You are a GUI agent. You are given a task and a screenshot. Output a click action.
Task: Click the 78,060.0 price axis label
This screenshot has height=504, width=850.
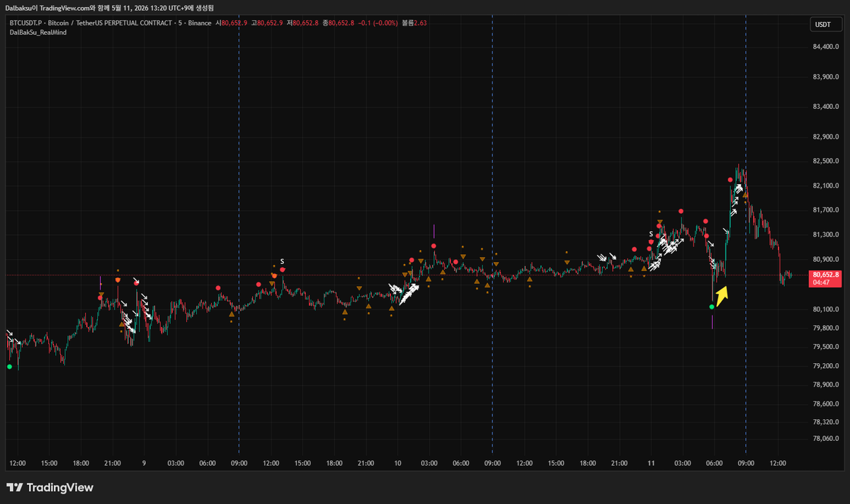[825, 439]
